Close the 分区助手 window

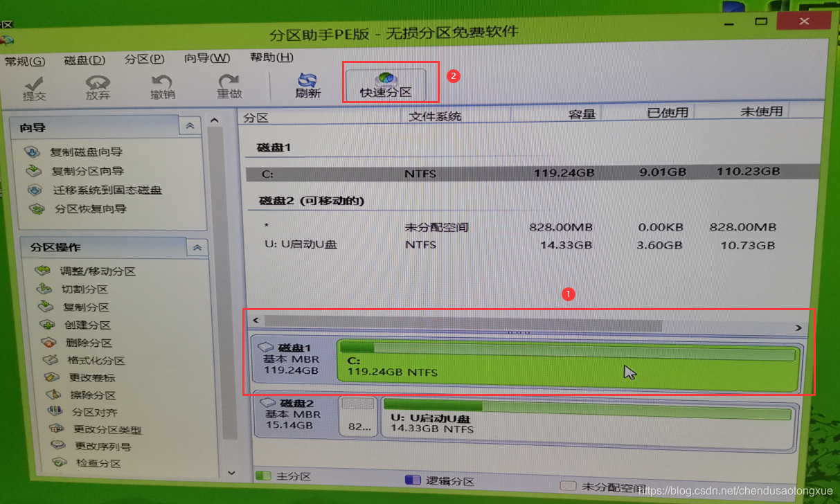[x=803, y=21]
